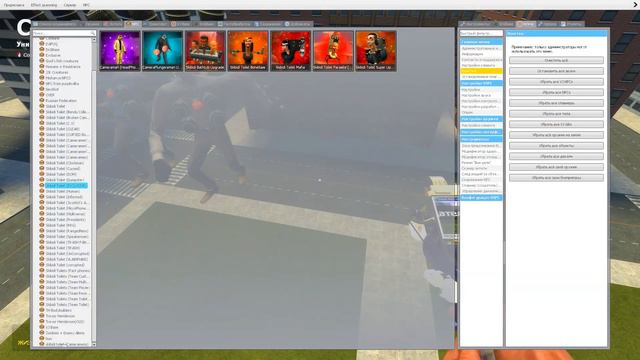Image resolution: width=640 pixels, height=360 pixels.
Task: Click the icon beside the 'Exclusive' category
Action: point(42,55)
